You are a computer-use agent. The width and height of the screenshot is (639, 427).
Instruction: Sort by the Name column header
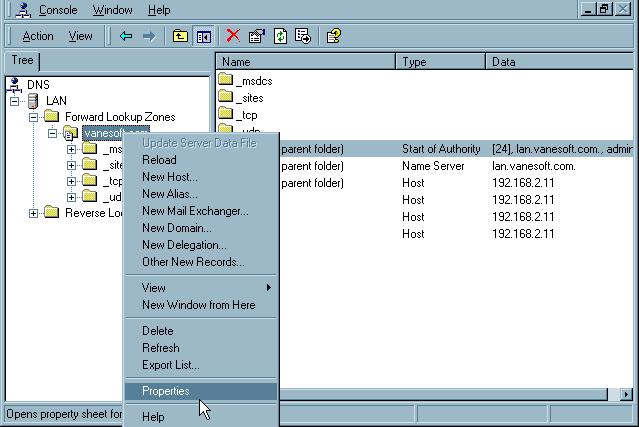pos(306,62)
